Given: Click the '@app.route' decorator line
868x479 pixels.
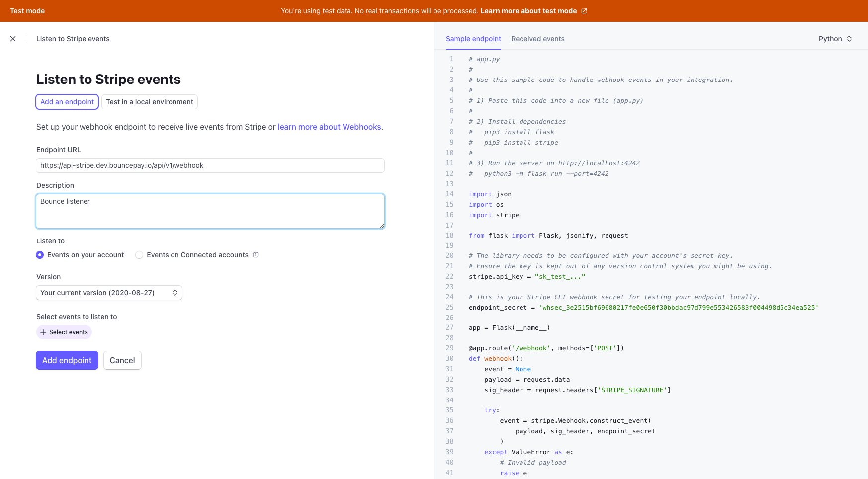Looking at the screenshot, I should click(546, 348).
